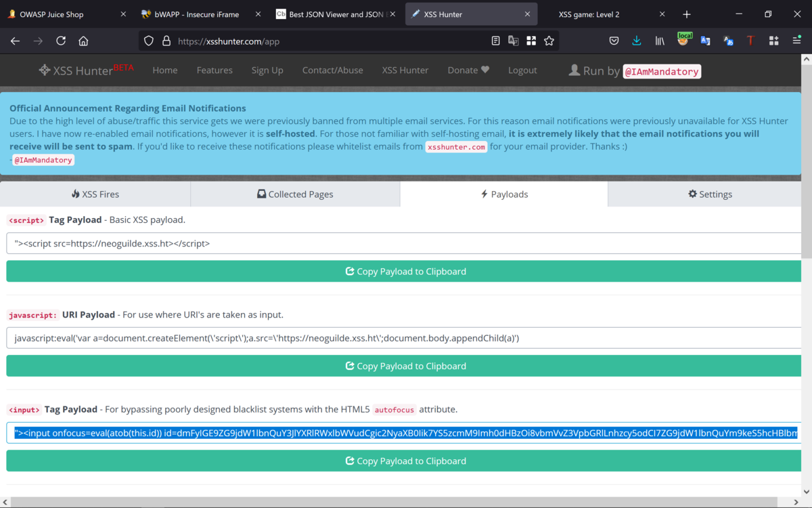Save page to Pocket

[614, 41]
